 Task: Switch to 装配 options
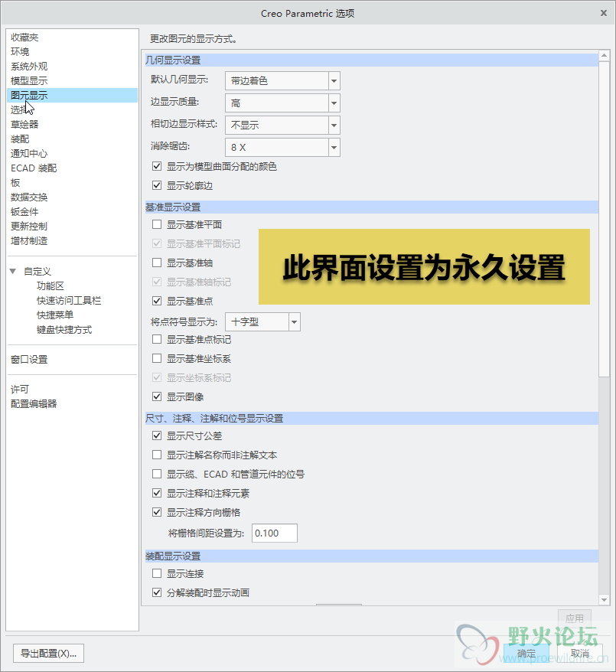[x=20, y=139]
